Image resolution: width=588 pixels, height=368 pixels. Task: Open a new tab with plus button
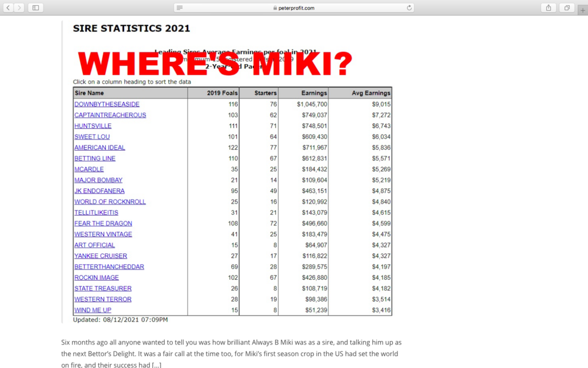[583, 9]
